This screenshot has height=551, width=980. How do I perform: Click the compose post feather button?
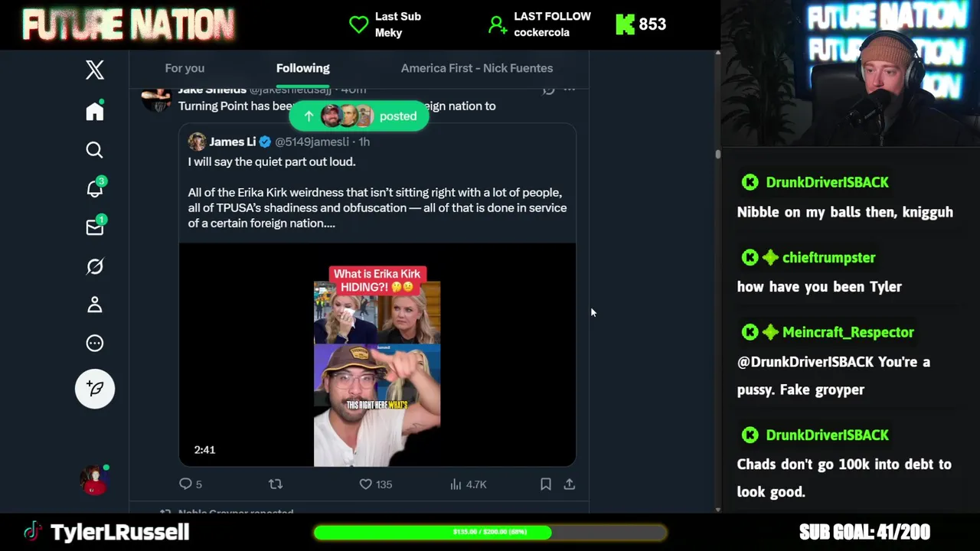coord(95,389)
